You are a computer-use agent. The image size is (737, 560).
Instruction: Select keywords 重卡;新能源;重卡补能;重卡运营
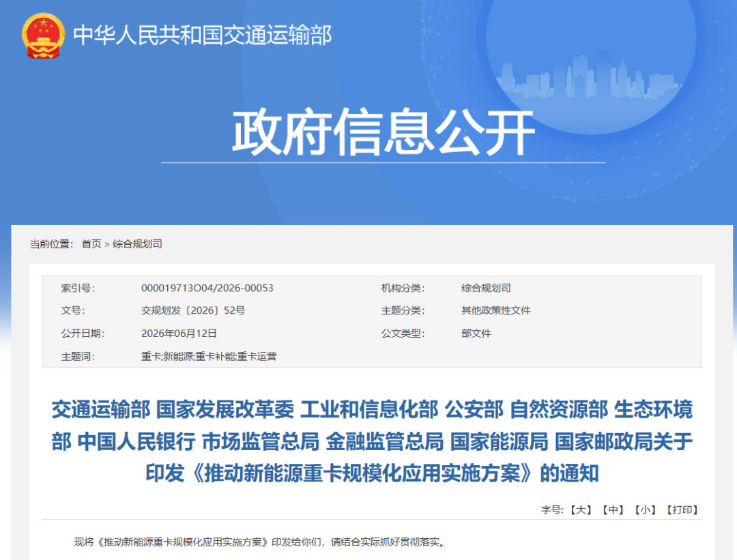coord(209,357)
